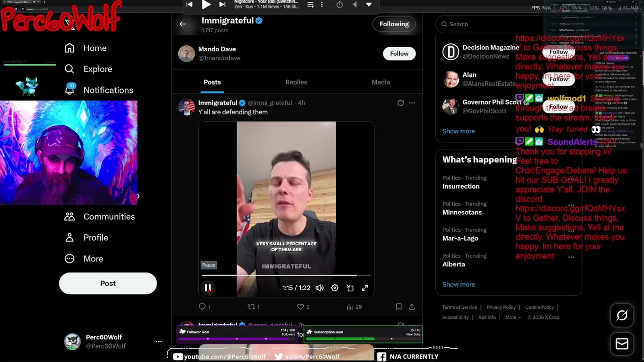Open Terms of Service link
Screen dimensions: 644x362
click(459, 307)
